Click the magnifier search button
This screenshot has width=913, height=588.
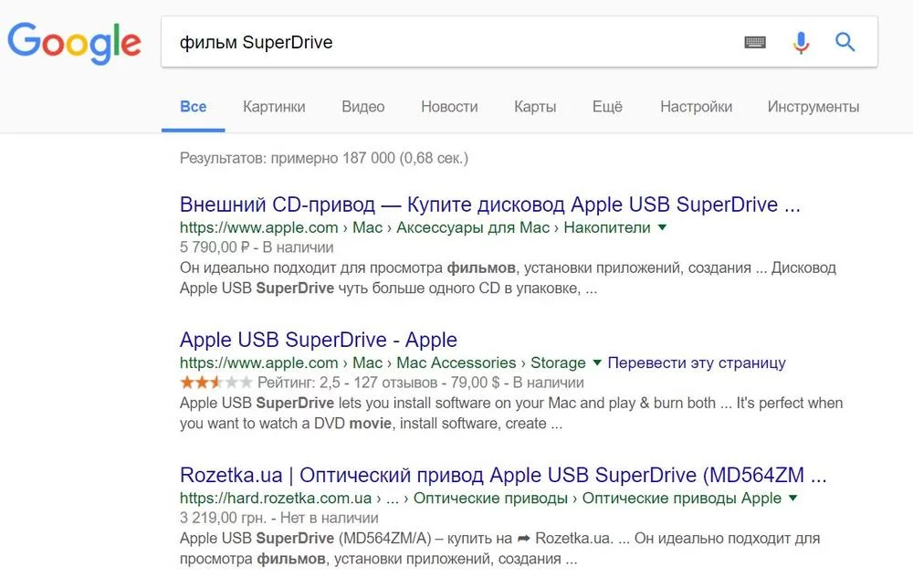click(845, 42)
